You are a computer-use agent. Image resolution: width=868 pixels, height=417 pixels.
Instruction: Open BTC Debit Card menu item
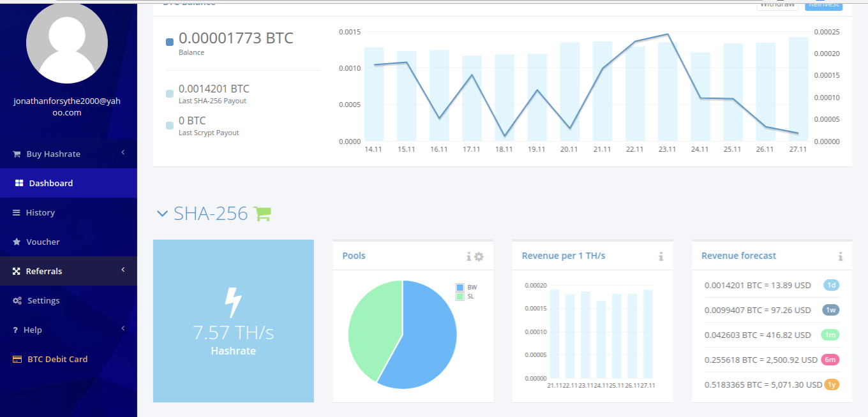[x=68, y=359]
